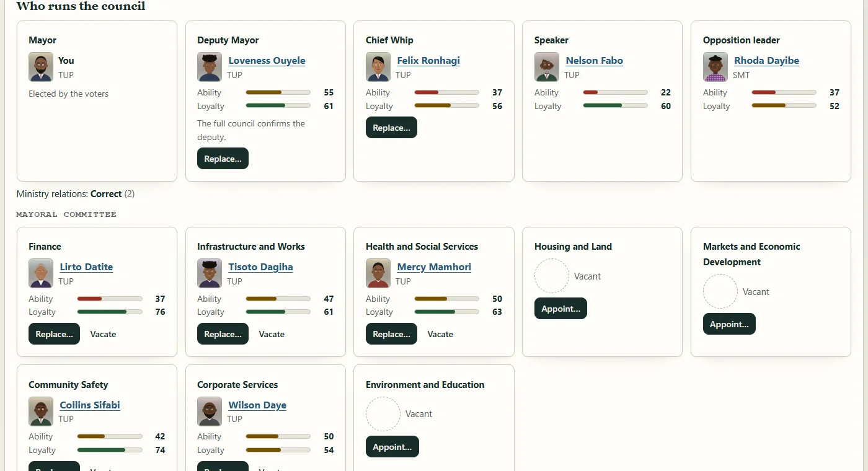The width and height of the screenshot is (868, 471).
Task: Appoint someone to Housing and Land
Action: point(560,309)
